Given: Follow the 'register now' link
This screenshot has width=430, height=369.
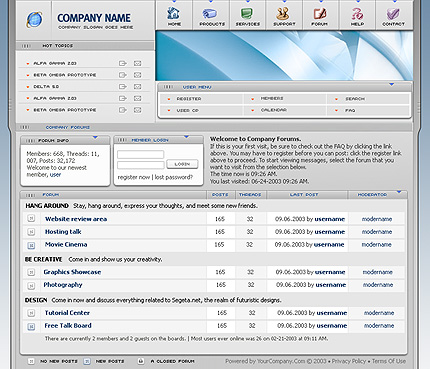Looking at the screenshot, I should [x=134, y=177].
